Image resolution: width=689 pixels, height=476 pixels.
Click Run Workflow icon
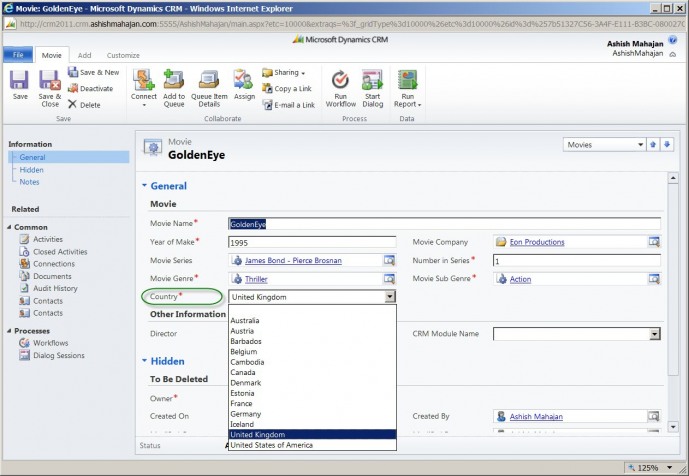[x=340, y=80]
